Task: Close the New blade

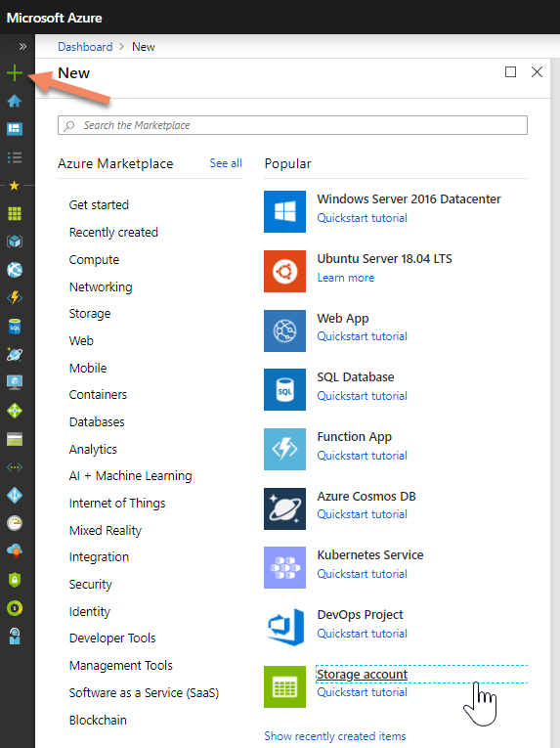Action: 538,72
